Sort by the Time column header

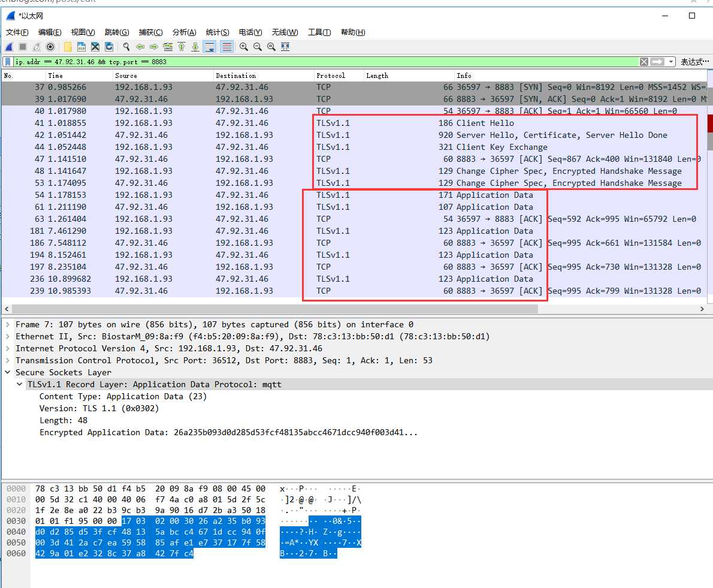[79, 76]
